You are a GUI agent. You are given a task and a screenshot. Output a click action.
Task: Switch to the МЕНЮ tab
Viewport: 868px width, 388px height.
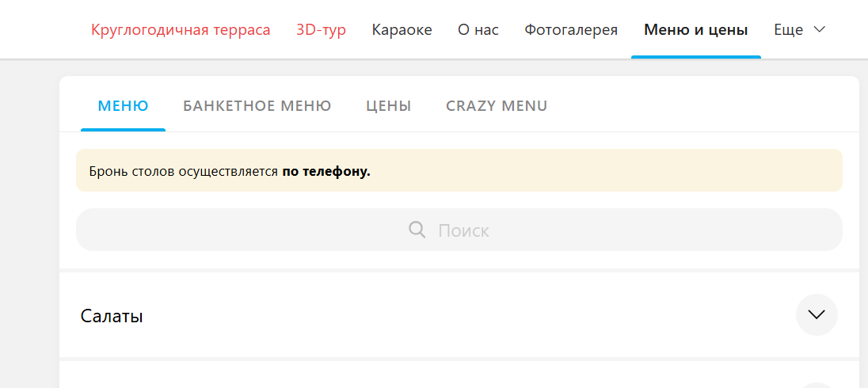(123, 106)
